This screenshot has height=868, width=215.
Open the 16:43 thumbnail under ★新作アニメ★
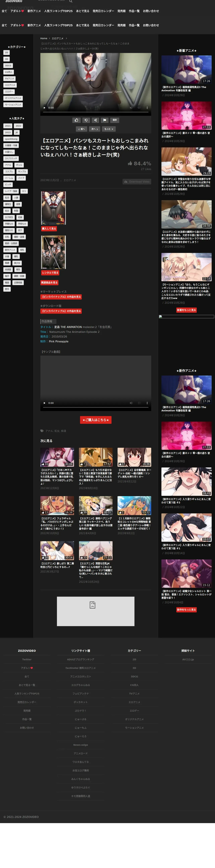point(186,482)
